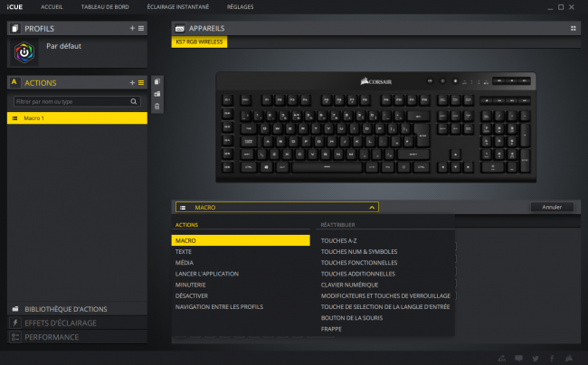Click the Filtrer par nom ou type field
The height and width of the screenshot is (365, 588).
pyautogui.click(x=72, y=101)
